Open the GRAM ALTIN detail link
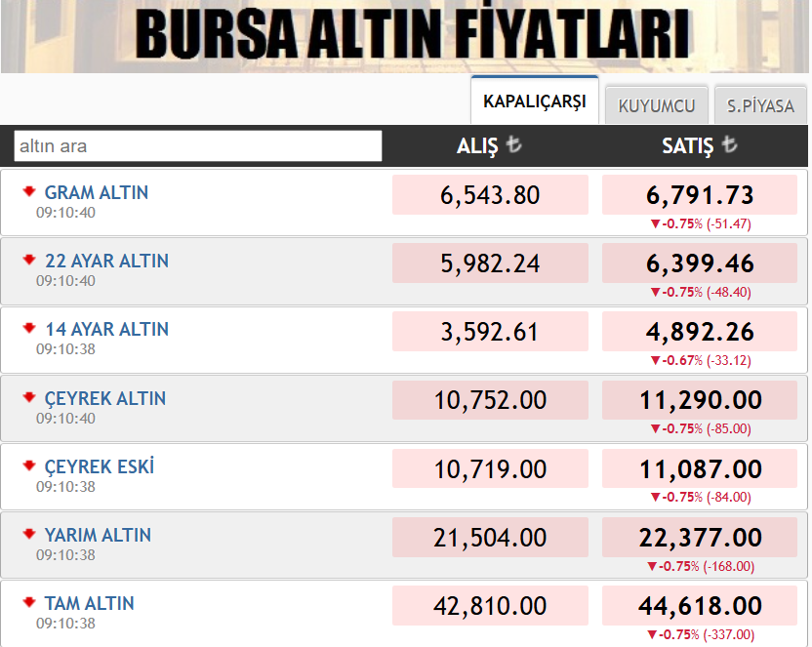 click(96, 192)
